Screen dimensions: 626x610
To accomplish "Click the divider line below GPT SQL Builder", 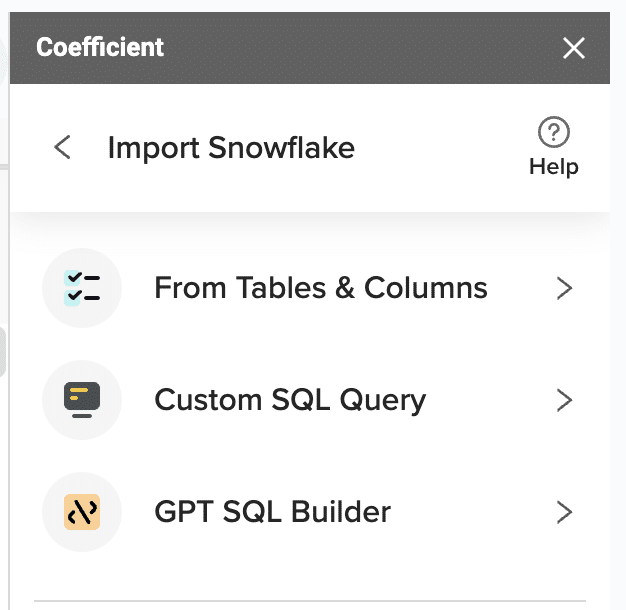I will coord(320,601).
